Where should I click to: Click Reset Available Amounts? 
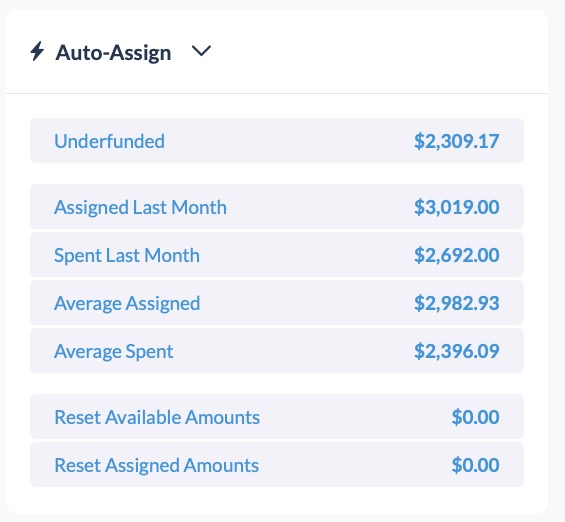point(157,417)
